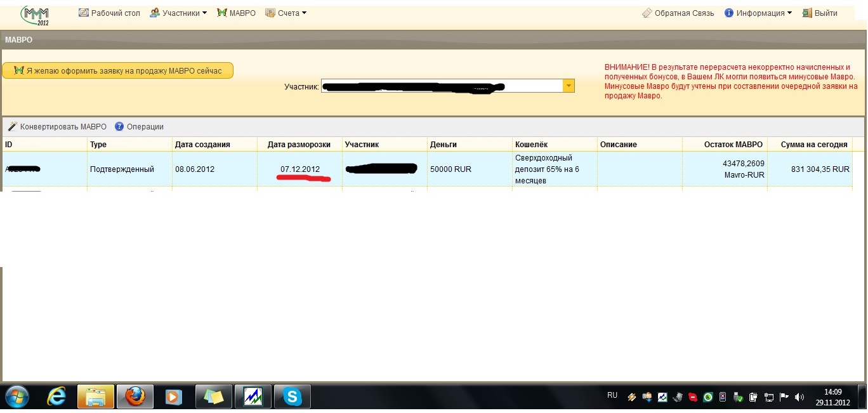Screen dimensions: 868x413
Task: Sort by the ID column header
Action: (44, 145)
